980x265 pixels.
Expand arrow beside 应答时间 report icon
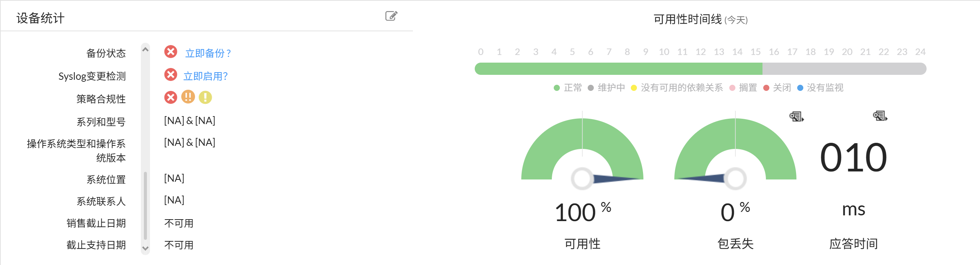(886, 119)
